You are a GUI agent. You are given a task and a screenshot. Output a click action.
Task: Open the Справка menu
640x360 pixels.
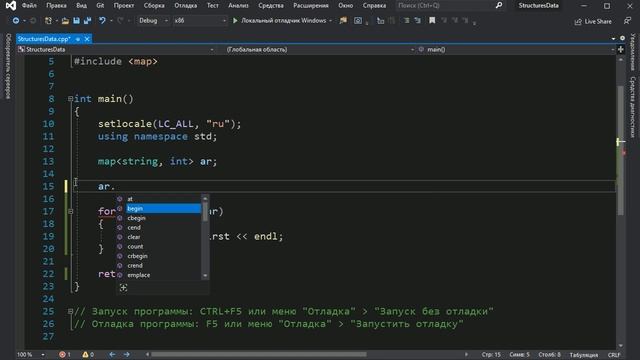coord(374,5)
